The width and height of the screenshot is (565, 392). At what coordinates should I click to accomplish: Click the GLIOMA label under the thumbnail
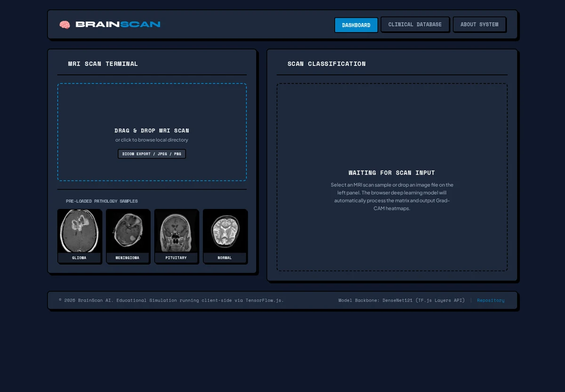(79, 258)
